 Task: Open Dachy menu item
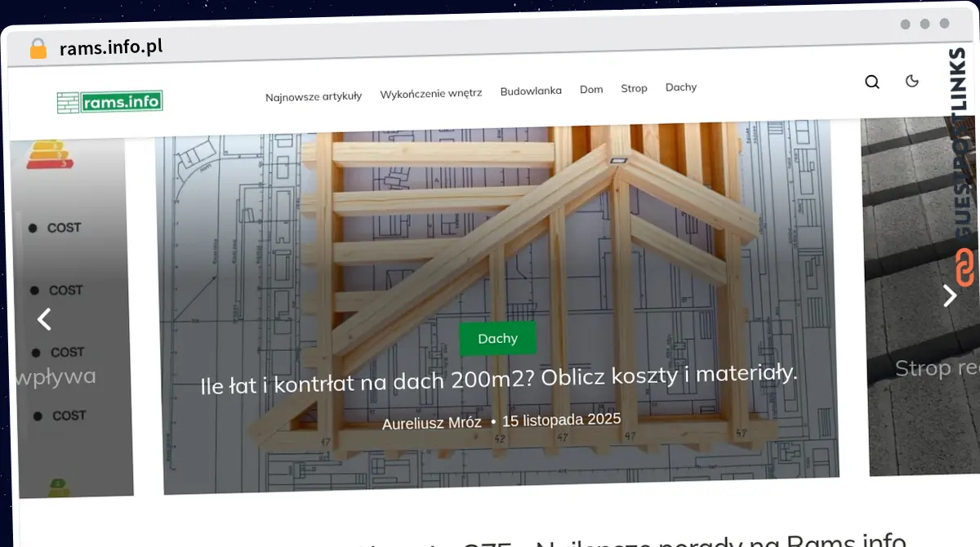[681, 87]
